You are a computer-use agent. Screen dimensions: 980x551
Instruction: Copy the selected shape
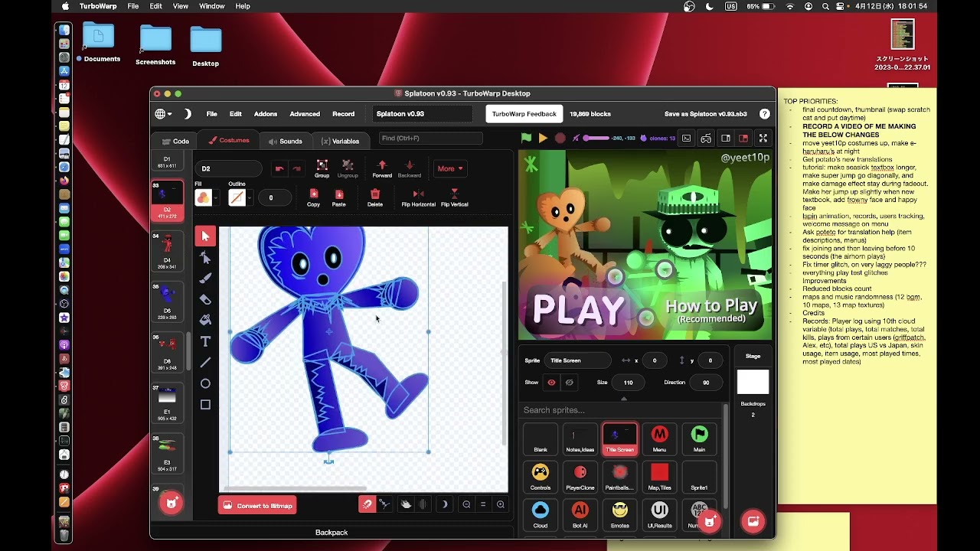313,198
